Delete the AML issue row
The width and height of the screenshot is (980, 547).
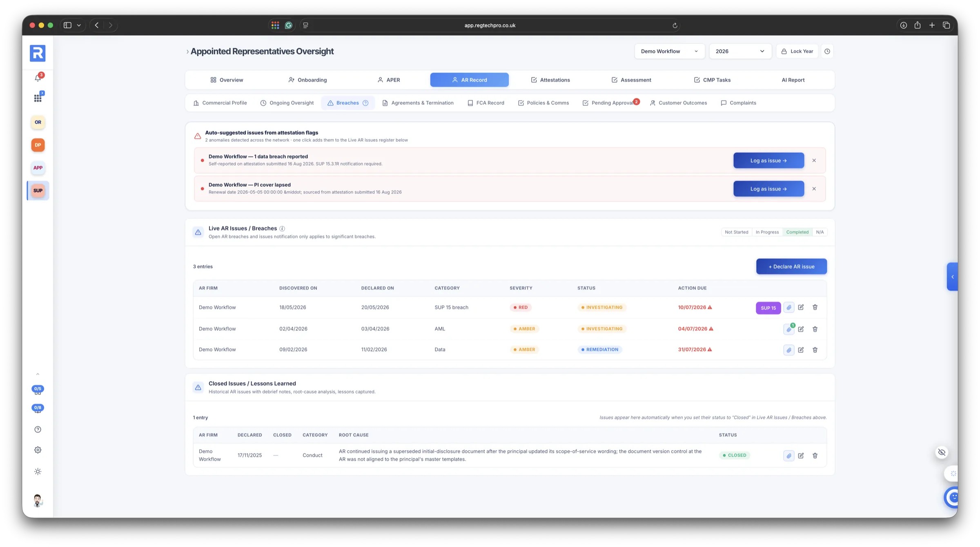point(815,329)
